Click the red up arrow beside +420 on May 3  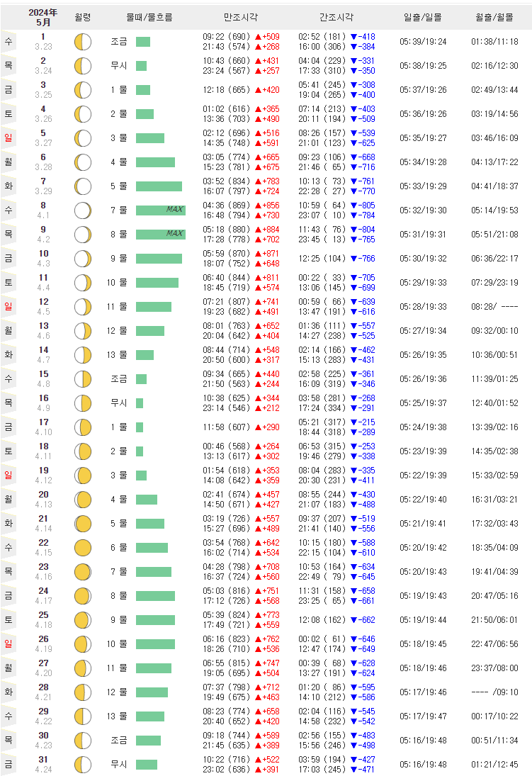[259, 90]
